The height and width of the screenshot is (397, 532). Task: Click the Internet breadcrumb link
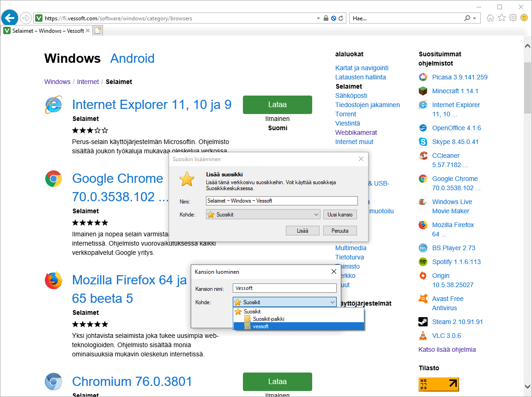88,82
